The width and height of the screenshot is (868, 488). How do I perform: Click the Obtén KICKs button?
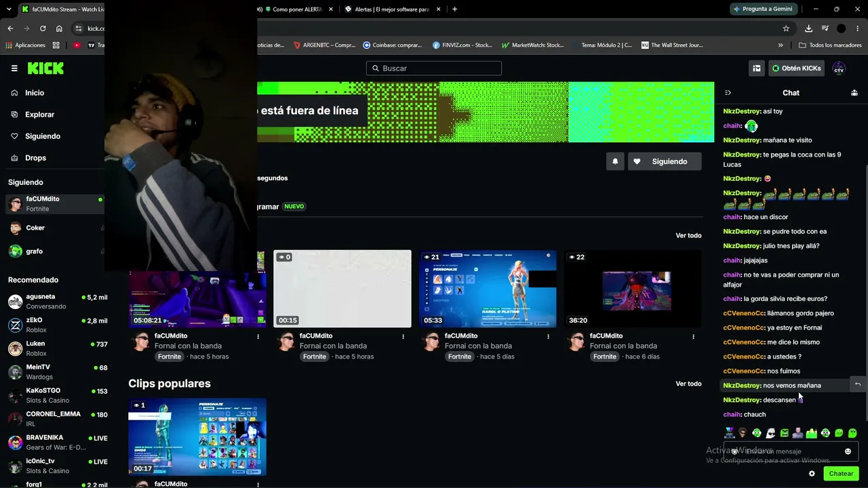click(x=796, y=68)
